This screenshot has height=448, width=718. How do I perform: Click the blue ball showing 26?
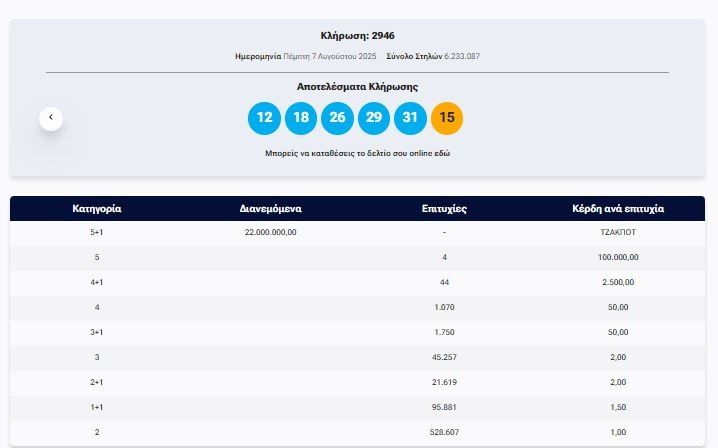point(337,118)
